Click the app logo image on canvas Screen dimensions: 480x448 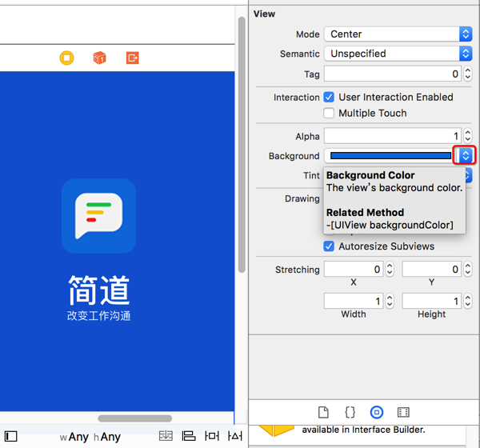98,216
